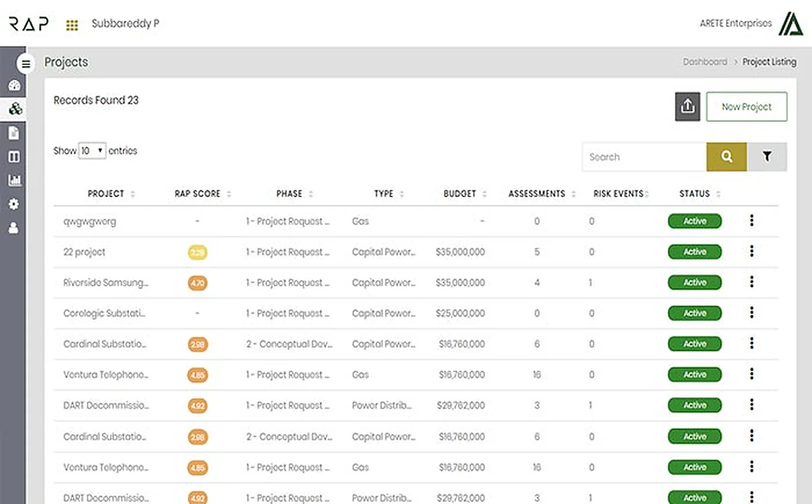Open the documents icon in sidebar

[14, 133]
